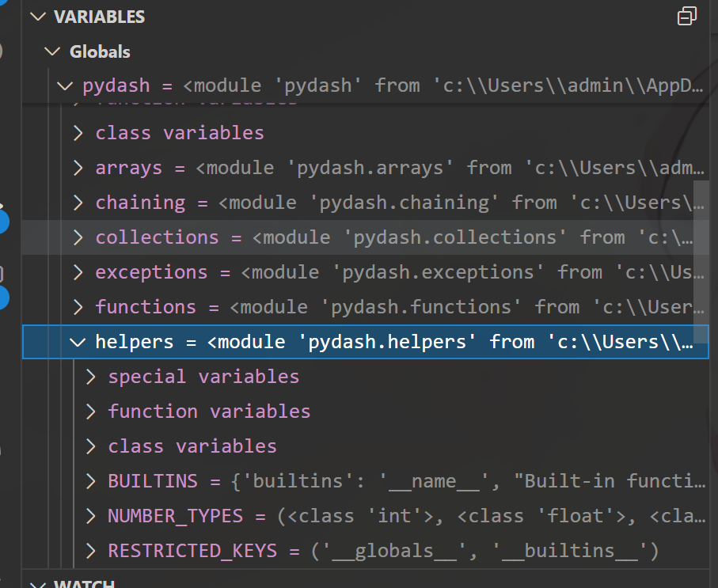Select the arrays variable name
This screenshot has width=718, height=588.
click(129, 168)
